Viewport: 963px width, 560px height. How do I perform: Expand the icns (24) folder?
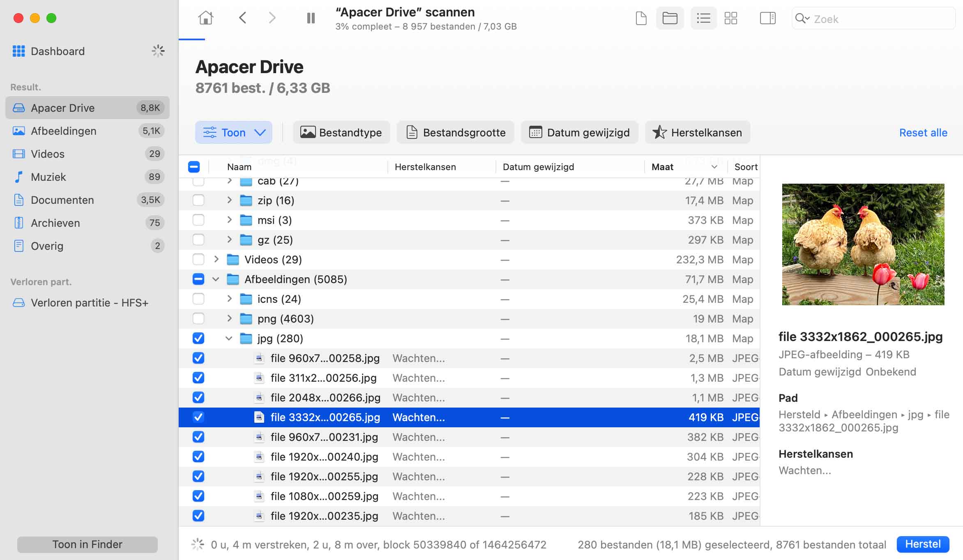229,299
